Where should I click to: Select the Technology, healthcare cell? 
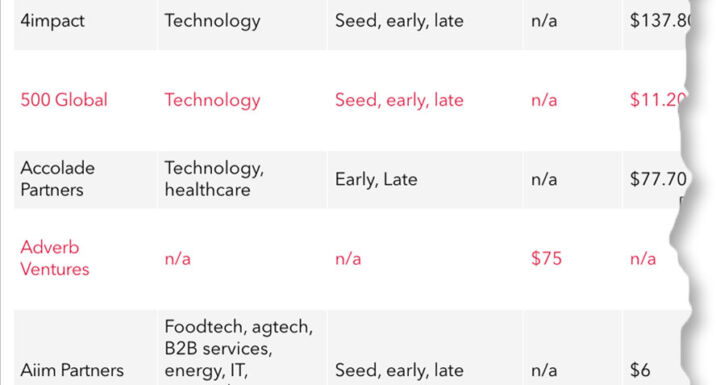214,179
